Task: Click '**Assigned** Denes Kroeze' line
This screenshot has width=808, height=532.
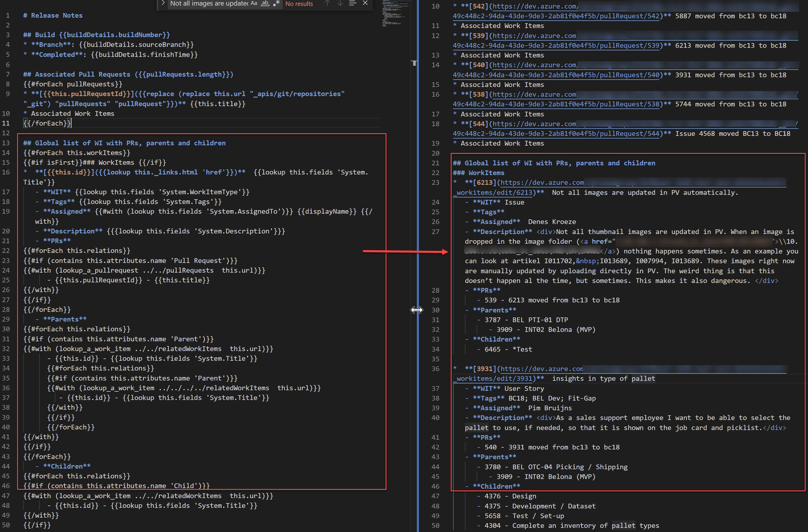Action: pyautogui.click(x=521, y=222)
